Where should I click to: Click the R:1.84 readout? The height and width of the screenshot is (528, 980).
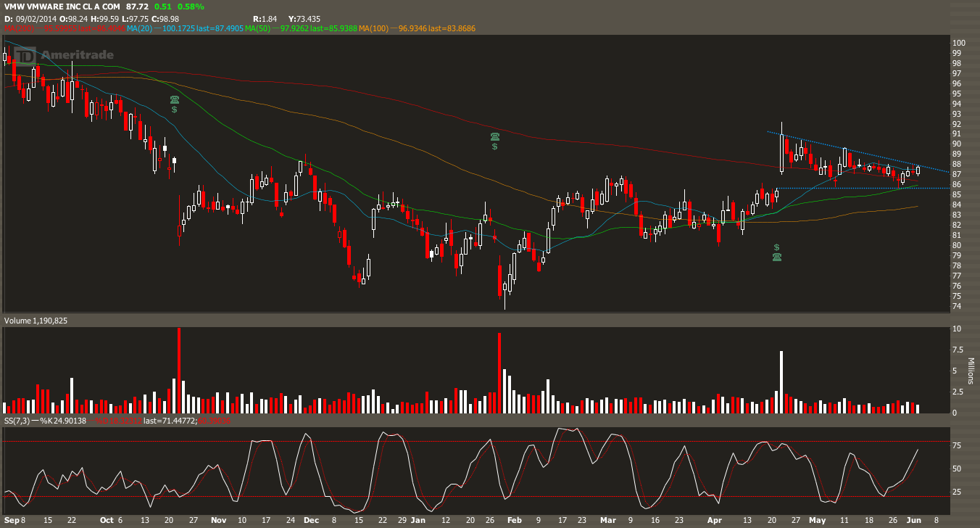[x=266, y=17]
